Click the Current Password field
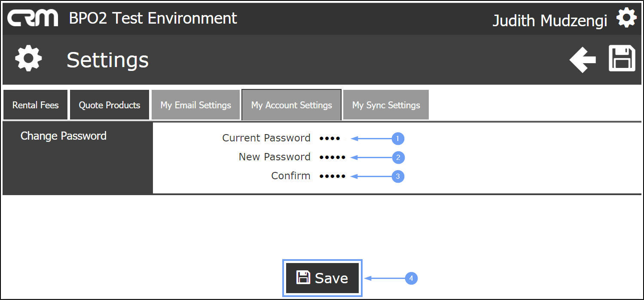Screen dimensions: 644x300 point(330,138)
